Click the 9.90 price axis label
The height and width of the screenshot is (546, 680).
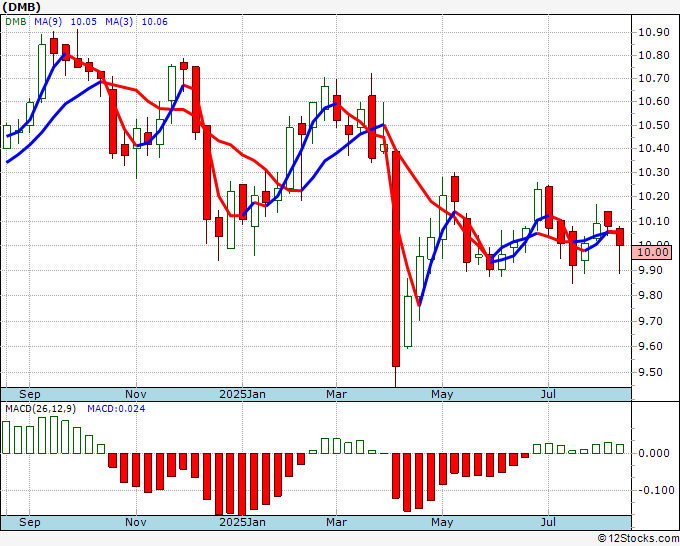click(x=651, y=270)
